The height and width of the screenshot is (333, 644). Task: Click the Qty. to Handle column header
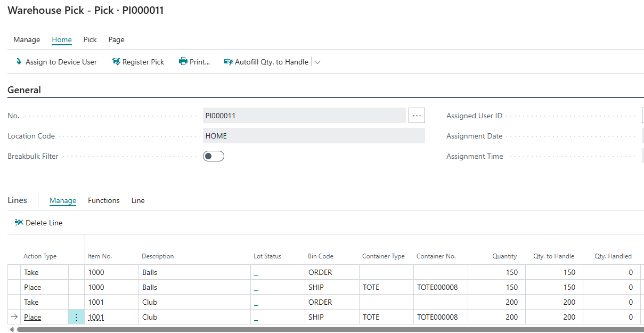coord(553,256)
